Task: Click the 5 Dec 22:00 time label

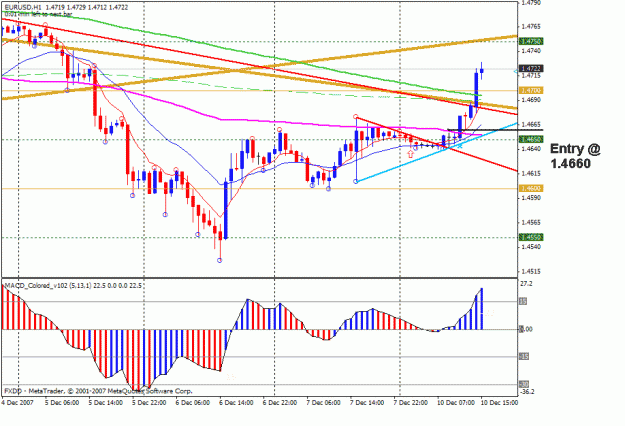Action: pyautogui.click(x=149, y=402)
